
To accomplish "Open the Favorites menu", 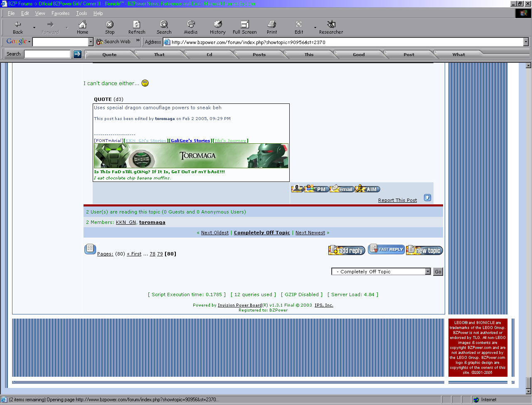I will coord(60,13).
